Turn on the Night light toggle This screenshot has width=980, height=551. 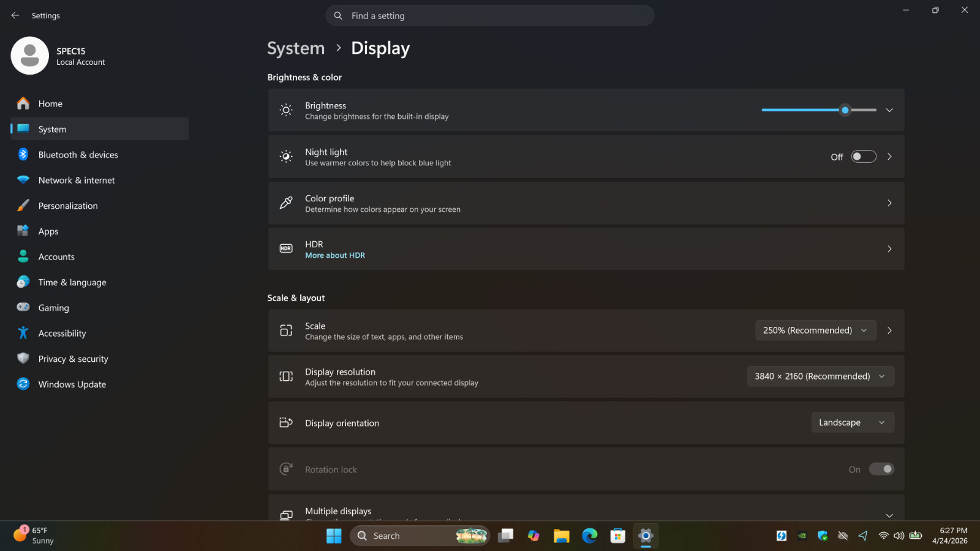coord(864,157)
